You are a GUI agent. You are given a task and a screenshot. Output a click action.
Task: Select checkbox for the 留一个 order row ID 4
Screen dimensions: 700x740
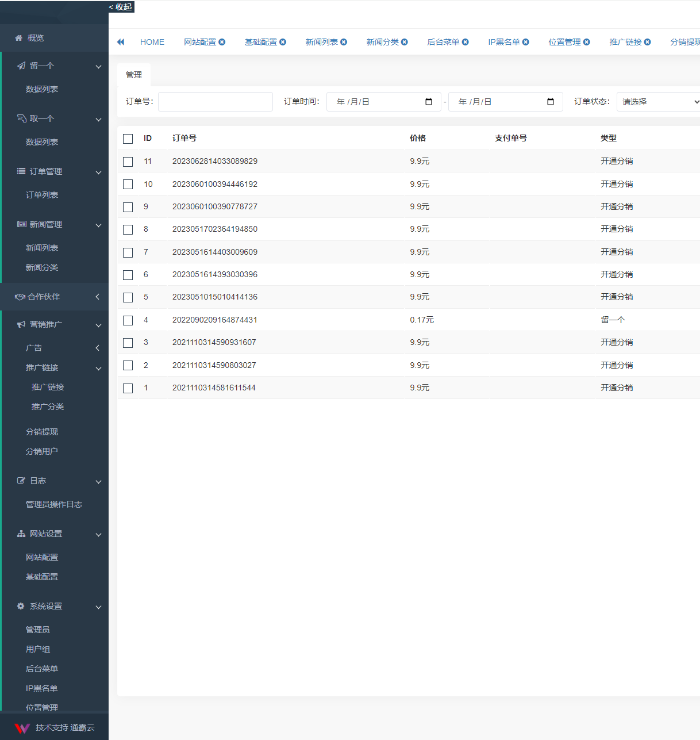click(128, 320)
